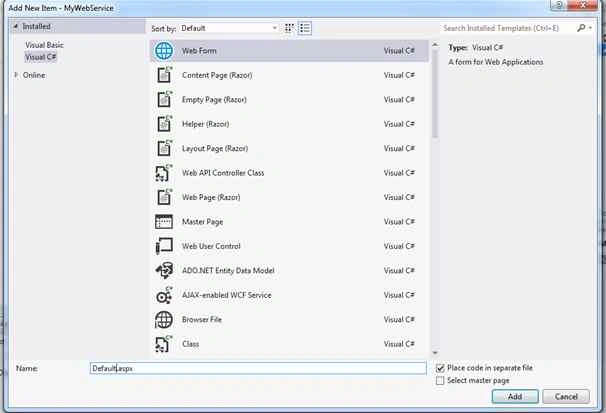Select Helper (Razor) template text
Viewport: 606px width, 413px height.
pos(206,124)
